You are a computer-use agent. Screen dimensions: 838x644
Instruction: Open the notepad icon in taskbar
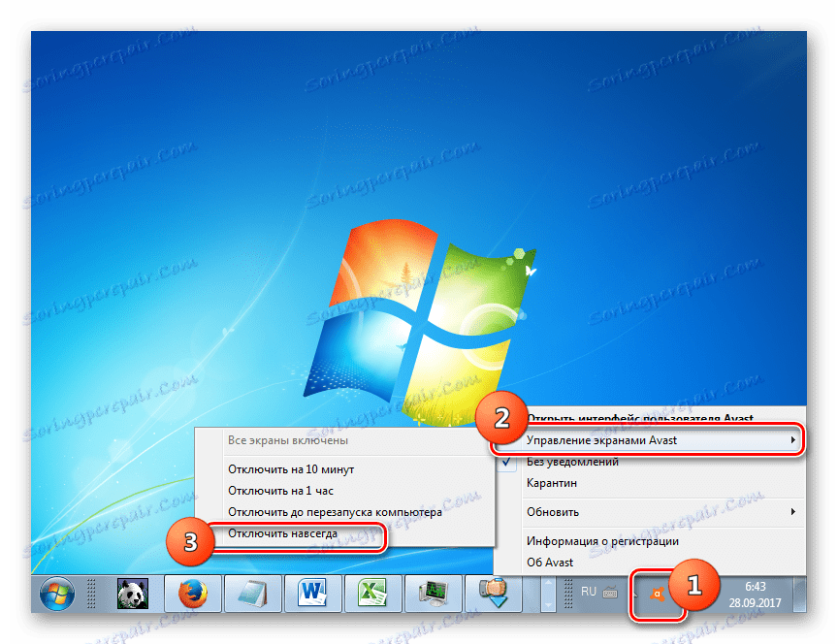[x=253, y=594]
